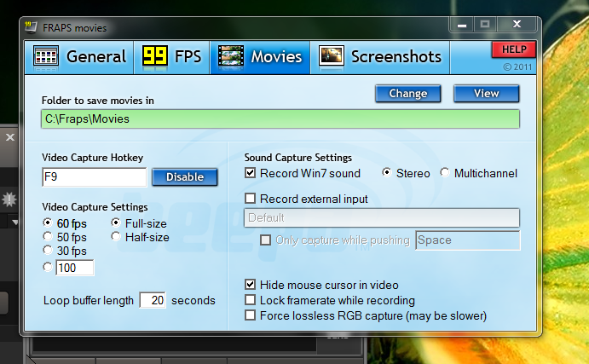Toggle Only capture while pushing checkbox
The height and width of the screenshot is (364, 589).
[x=266, y=240]
